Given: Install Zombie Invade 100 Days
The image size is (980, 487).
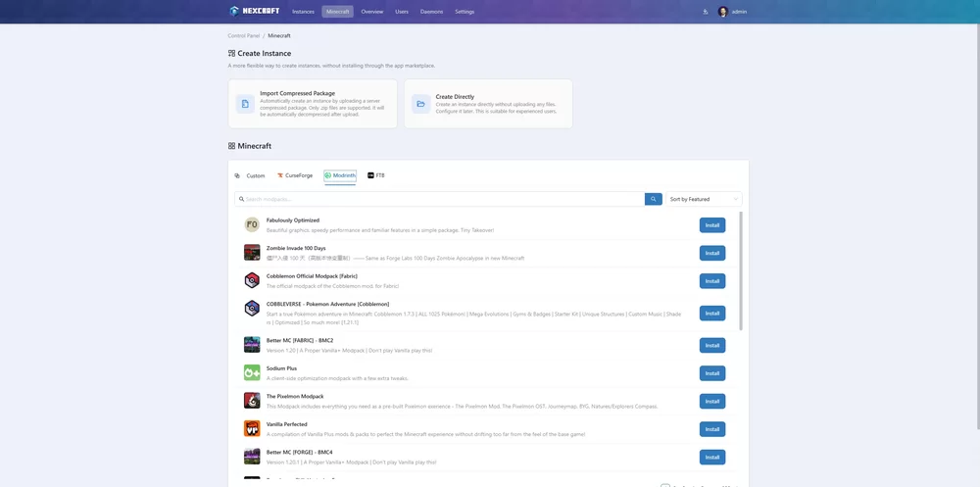Looking at the screenshot, I should (712, 253).
